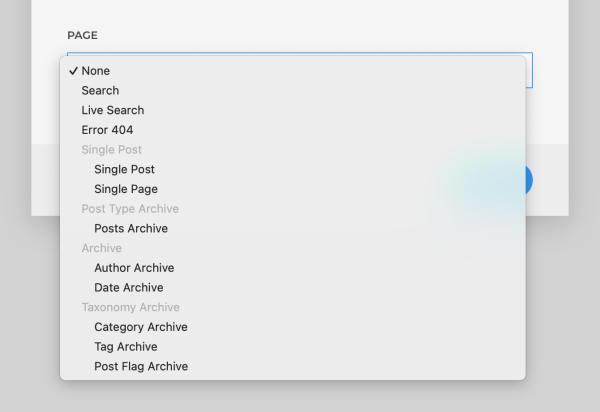Choose the Tag Archive option
The width and height of the screenshot is (600, 412).
[126, 347]
